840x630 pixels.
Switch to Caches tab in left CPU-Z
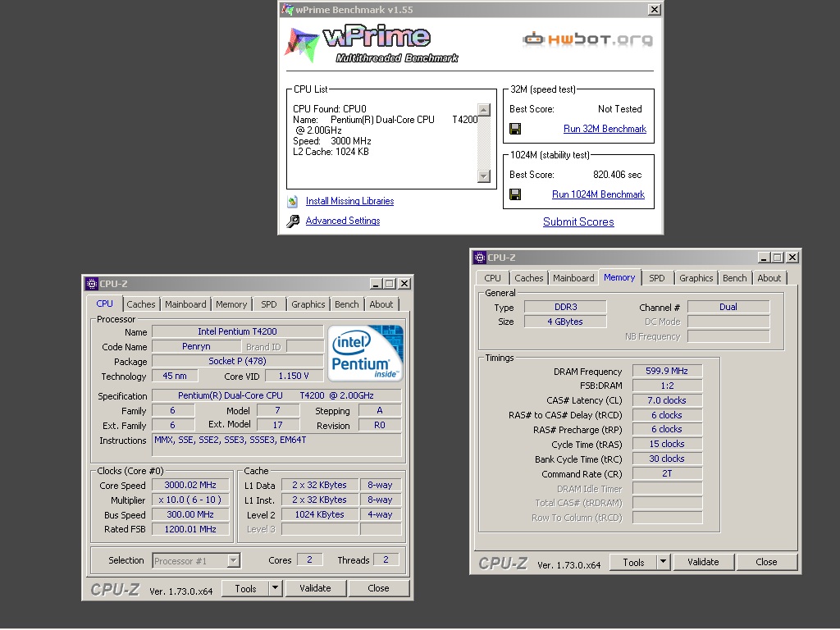(141, 304)
